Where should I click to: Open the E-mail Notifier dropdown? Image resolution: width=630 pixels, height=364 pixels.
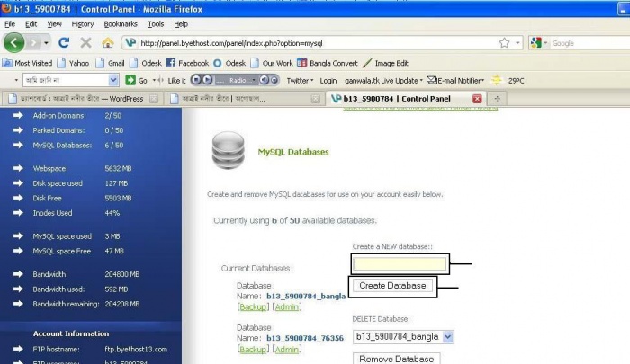pos(455,80)
